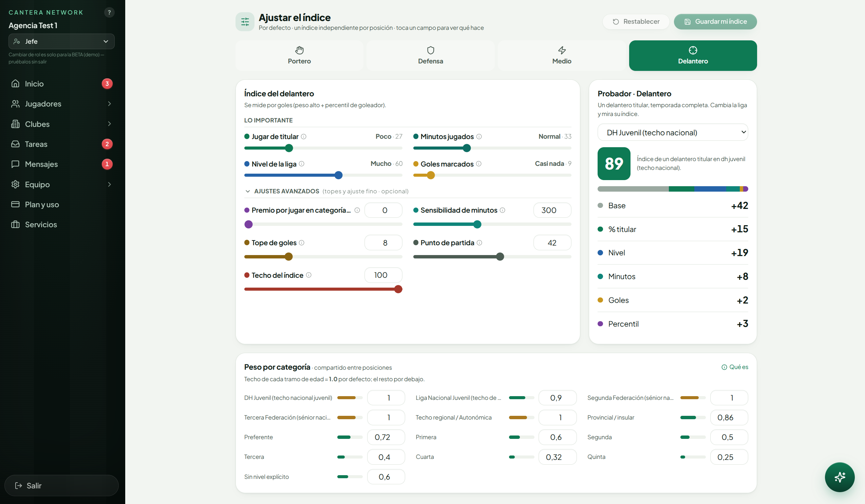
Task: Click the Minutos jugados slider handle
Action: (467, 148)
